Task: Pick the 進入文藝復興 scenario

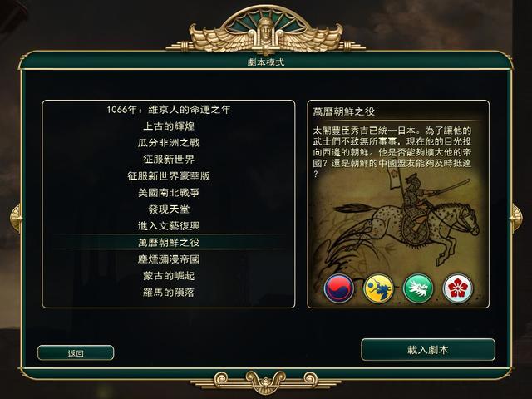Action: click(x=169, y=226)
